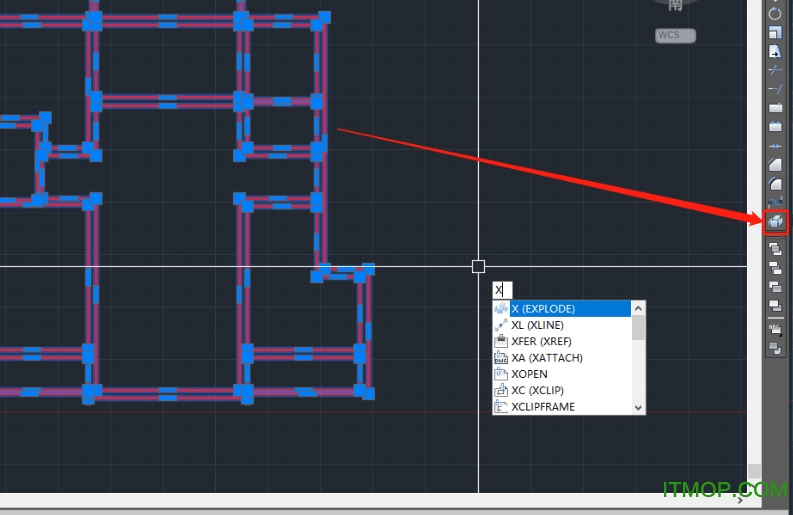Select the Blend Curves tool
This screenshot has height=515, width=793.
(x=775, y=202)
